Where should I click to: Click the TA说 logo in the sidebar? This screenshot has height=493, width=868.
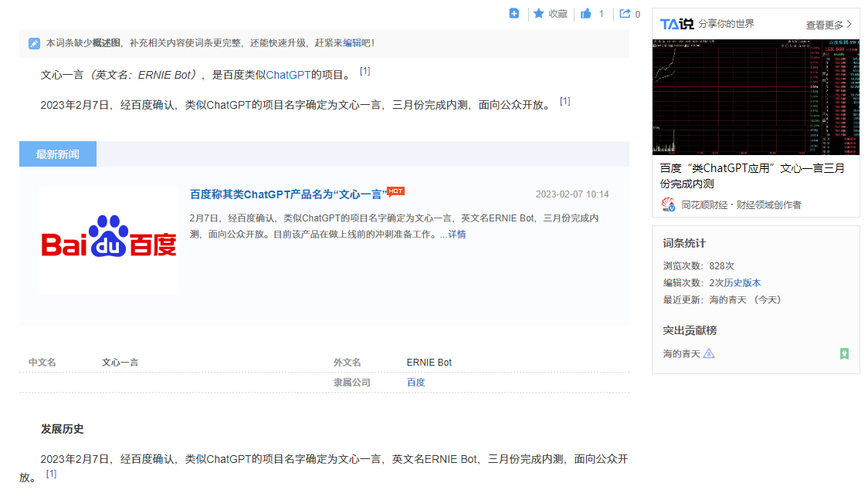676,23
